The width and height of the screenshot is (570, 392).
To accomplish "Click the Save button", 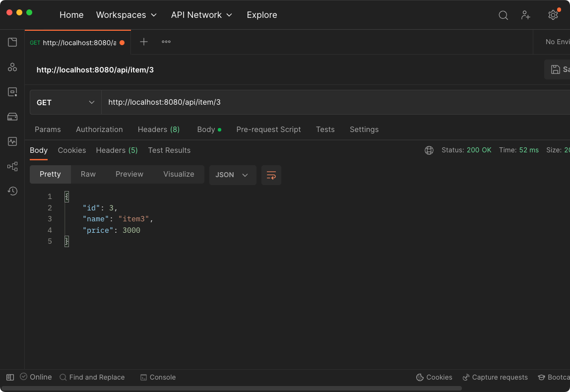I will [558, 69].
